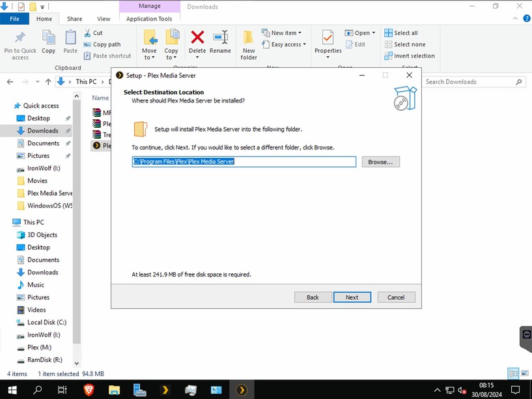The image size is (532, 399).
Task: Open Music folder in sidebar
Action: (31, 284)
